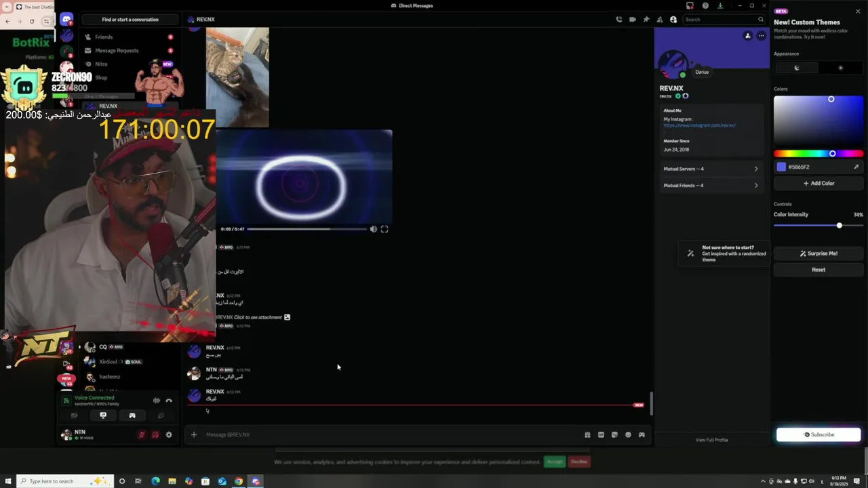Mute the video attachment volume icon
Image resolution: width=868 pixels, height=488 pixels.
pos(373,229)
